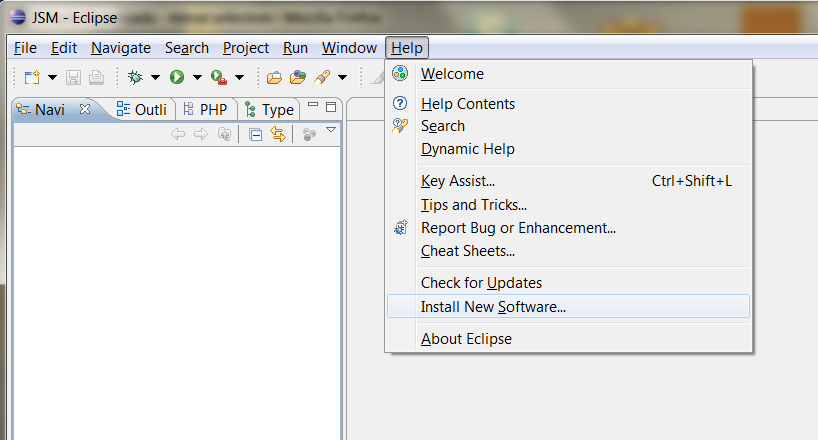Expand the Run dropdown arrow
Screen dimensions: 818x440
point(197,78)
